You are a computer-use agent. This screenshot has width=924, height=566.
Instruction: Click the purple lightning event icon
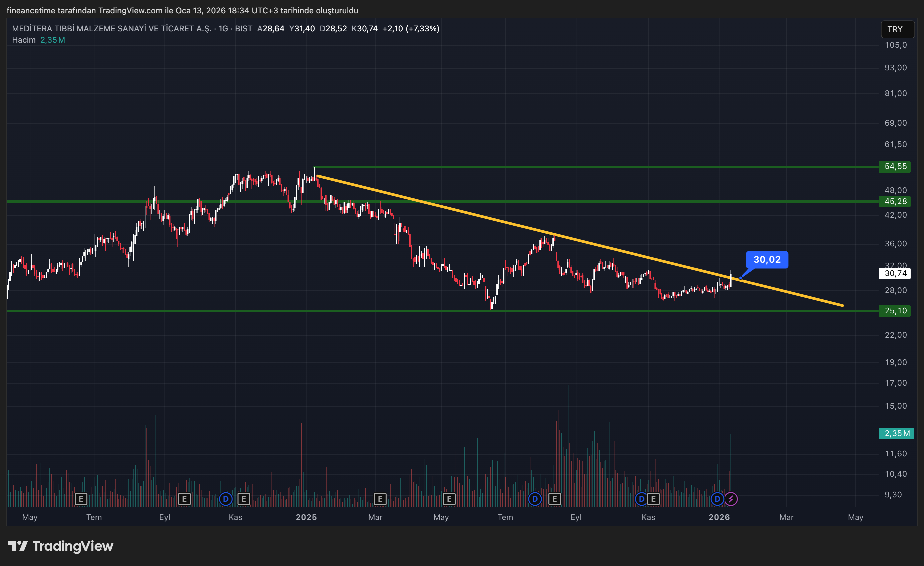coord(731,499)
